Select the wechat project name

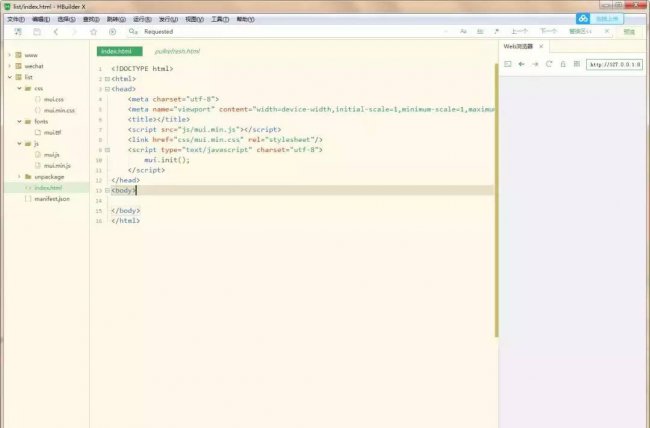pos(34,66)
